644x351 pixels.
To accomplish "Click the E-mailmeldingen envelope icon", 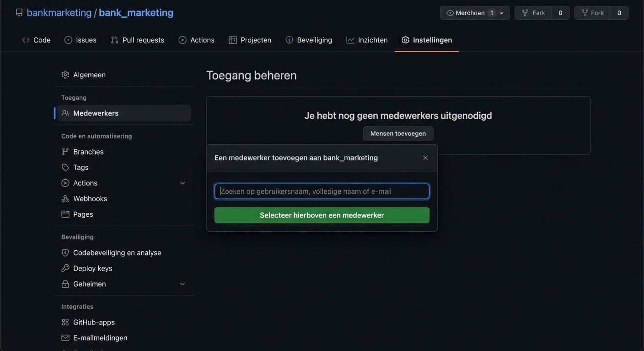I will point(65,338).
